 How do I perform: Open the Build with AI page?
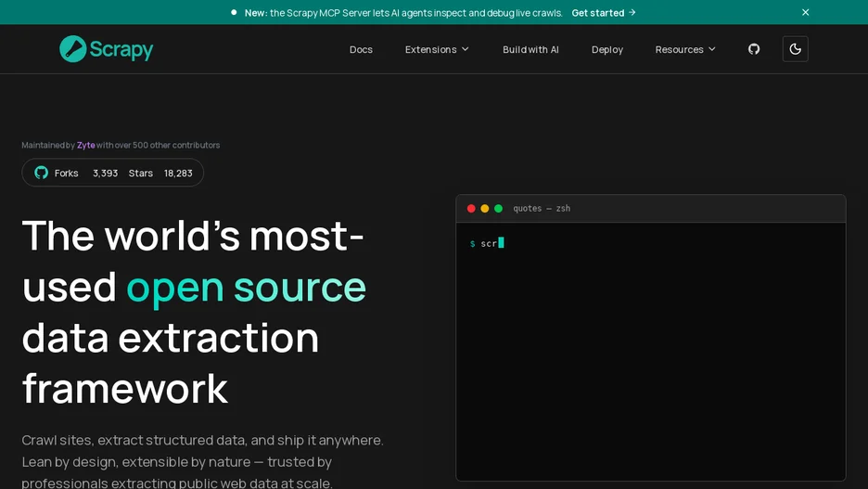tap(530, 49)
